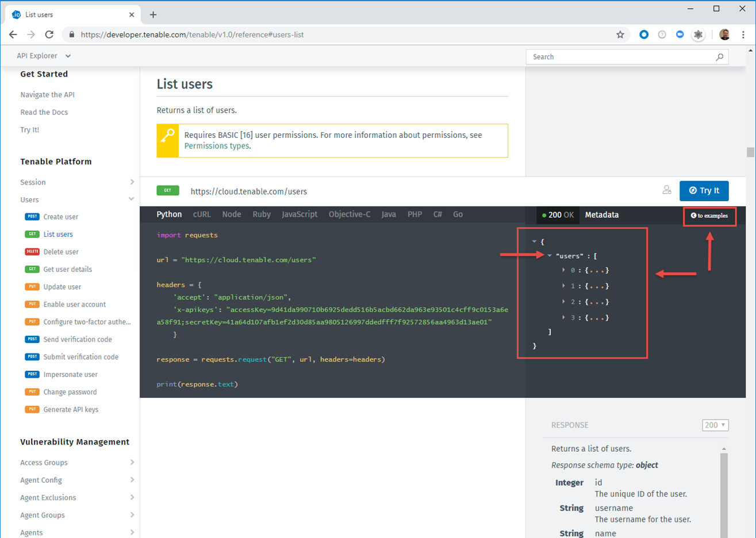Screen dimensions: 756x538
Task: Open the API Explorer dropdown
Action: (44, 56)
